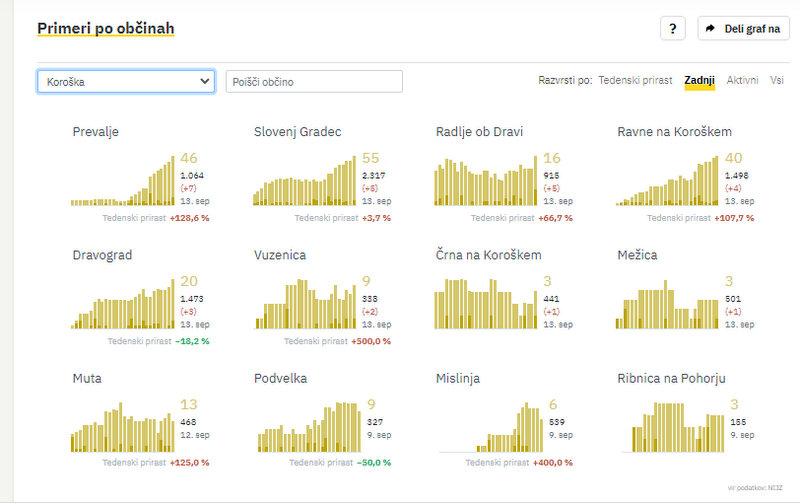The width and height of the screenshot is (800, 504).
Task: Click the Poišči občino search field
Action: coord(314,81)
